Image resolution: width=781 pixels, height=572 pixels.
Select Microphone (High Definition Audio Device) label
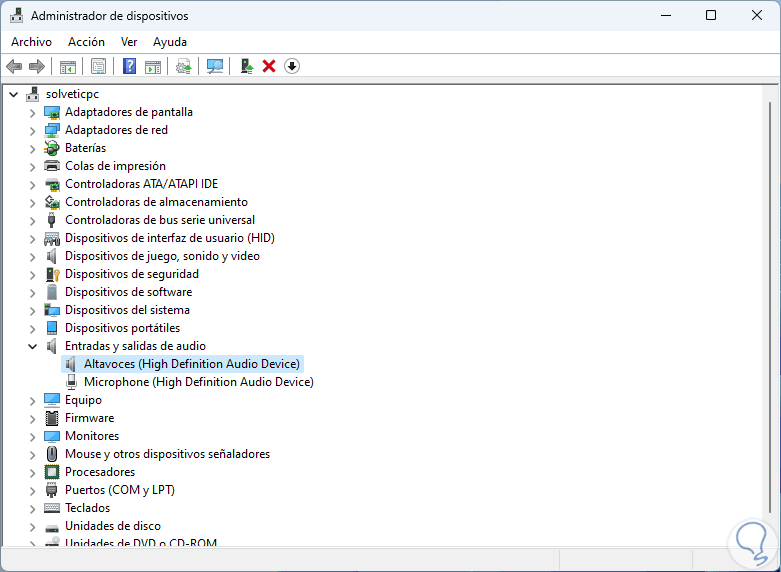[x=199, y=382]
